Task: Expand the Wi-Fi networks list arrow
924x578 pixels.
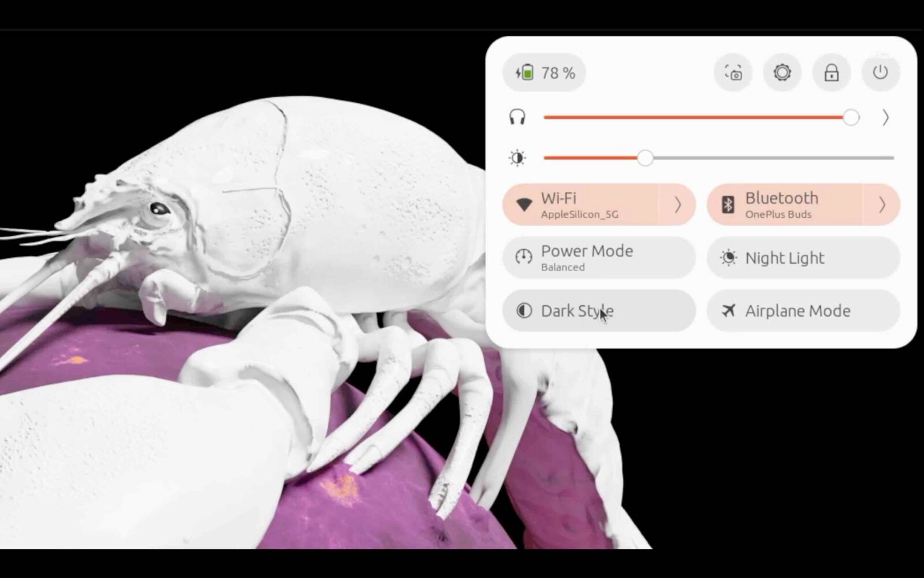Action: 677,205
